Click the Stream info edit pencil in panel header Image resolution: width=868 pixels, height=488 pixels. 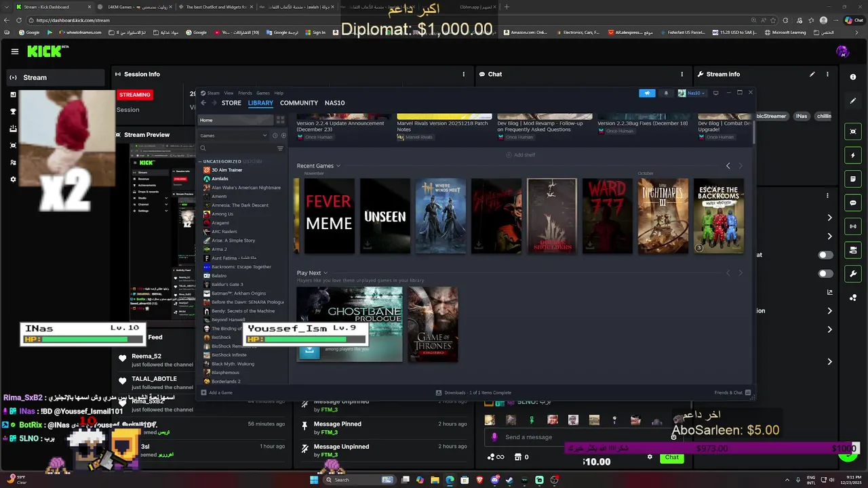coord(812,74)
